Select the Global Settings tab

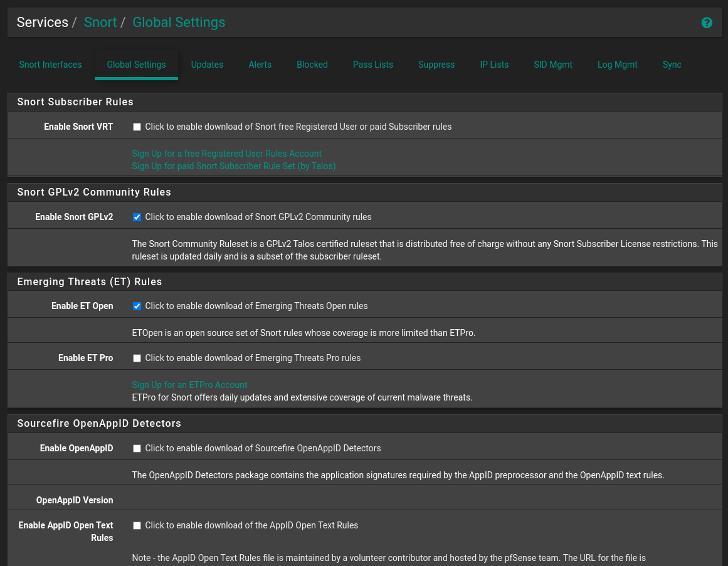(x=136, y=65)
